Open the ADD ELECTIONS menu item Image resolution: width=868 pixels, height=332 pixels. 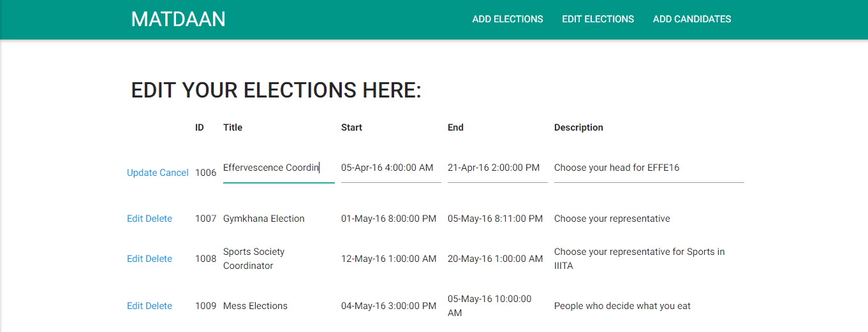[508, 19]
